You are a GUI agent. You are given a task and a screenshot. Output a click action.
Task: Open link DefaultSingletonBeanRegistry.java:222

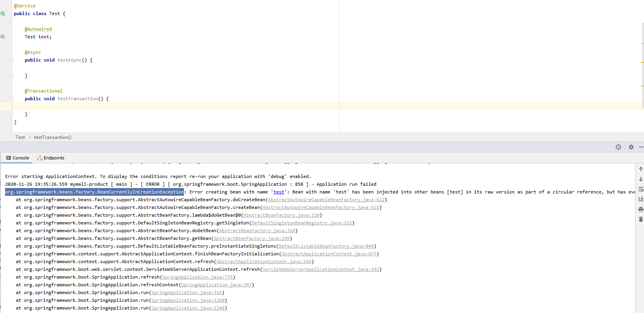[302, 223]
